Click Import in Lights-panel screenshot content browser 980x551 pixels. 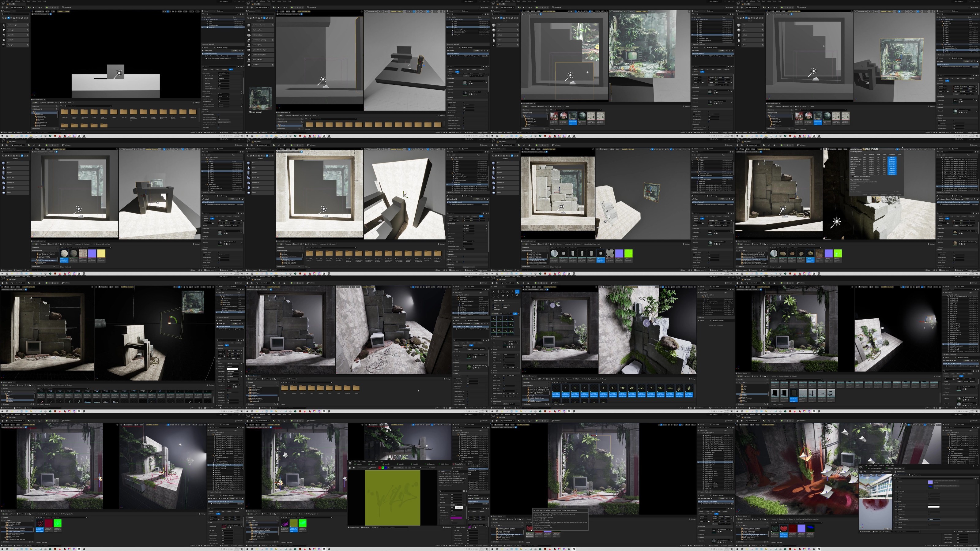[43, 103]
